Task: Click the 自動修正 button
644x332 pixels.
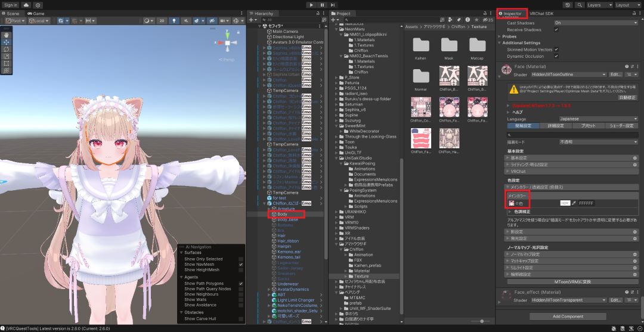Action: [627, 98]
